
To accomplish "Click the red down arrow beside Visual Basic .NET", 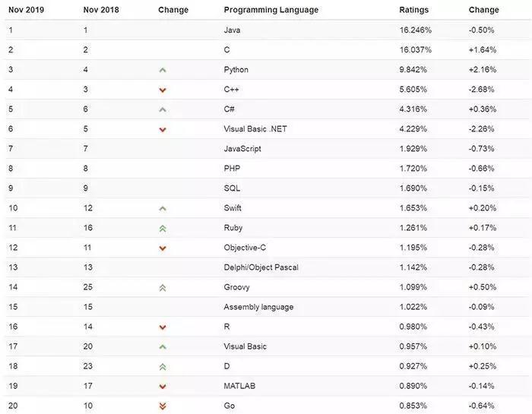I will tap(163, 129).
